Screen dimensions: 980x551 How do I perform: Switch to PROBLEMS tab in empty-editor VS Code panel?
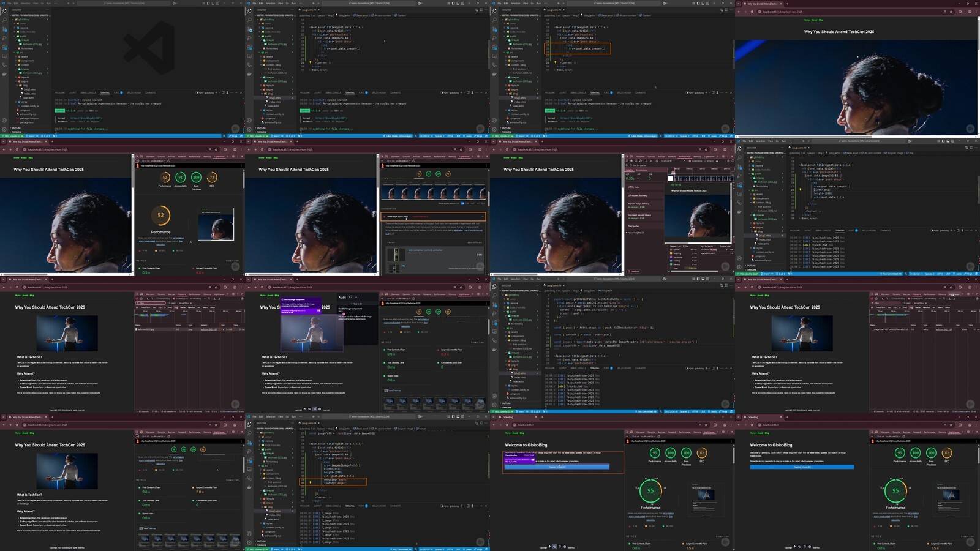point(59,92)
